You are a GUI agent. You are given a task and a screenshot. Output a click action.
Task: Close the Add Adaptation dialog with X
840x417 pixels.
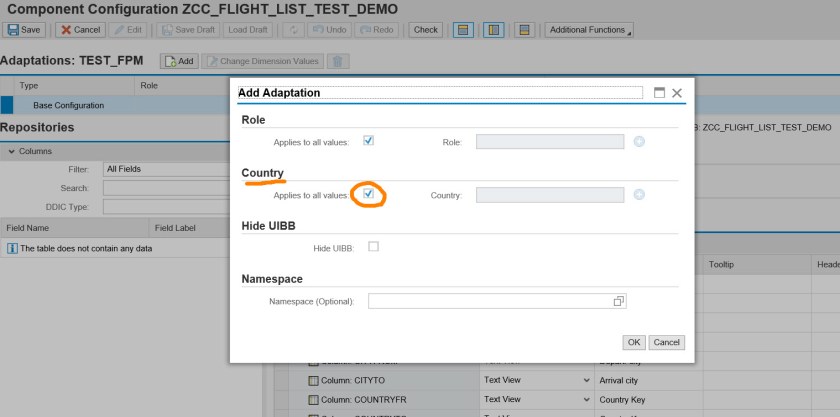677,93
